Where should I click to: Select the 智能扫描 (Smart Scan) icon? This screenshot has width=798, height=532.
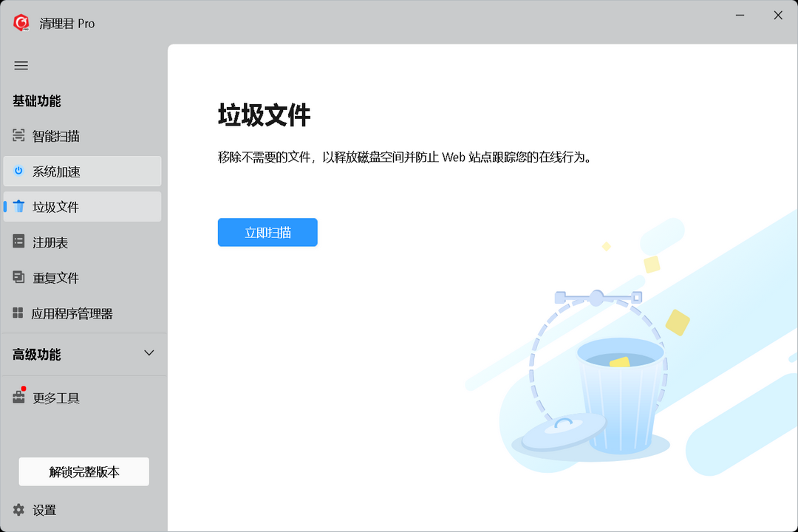click(x=18, y=136)
